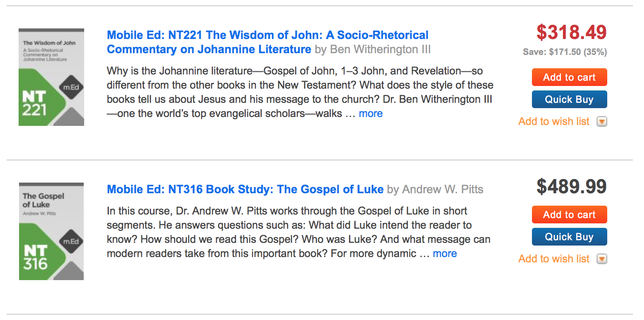Click the Save $171.50 (35%) text
Screen dimensions: 644x320
(x=565, y=52)
